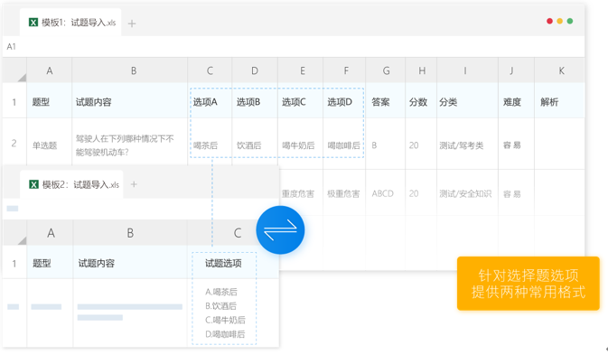Click the Excel icon on 模板2 tab

click(x=33, y=184)
